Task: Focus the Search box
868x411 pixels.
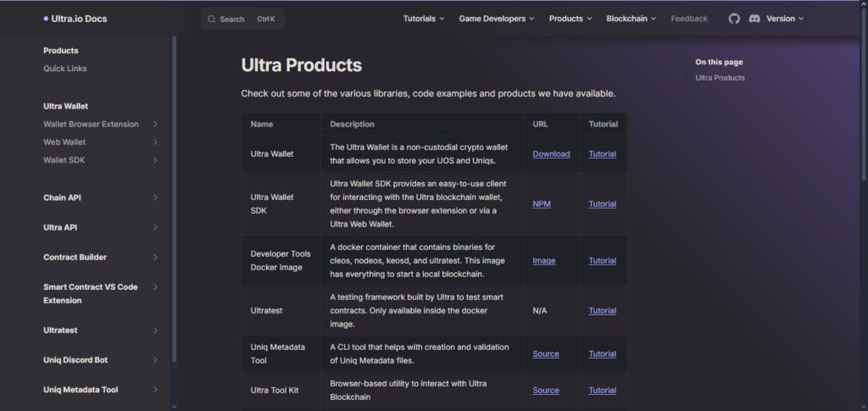Action: (242, 19)
